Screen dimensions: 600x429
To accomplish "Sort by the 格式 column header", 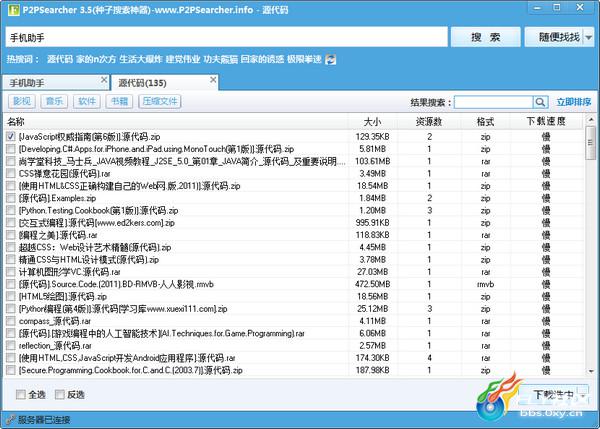I will (x=486, y=122).
